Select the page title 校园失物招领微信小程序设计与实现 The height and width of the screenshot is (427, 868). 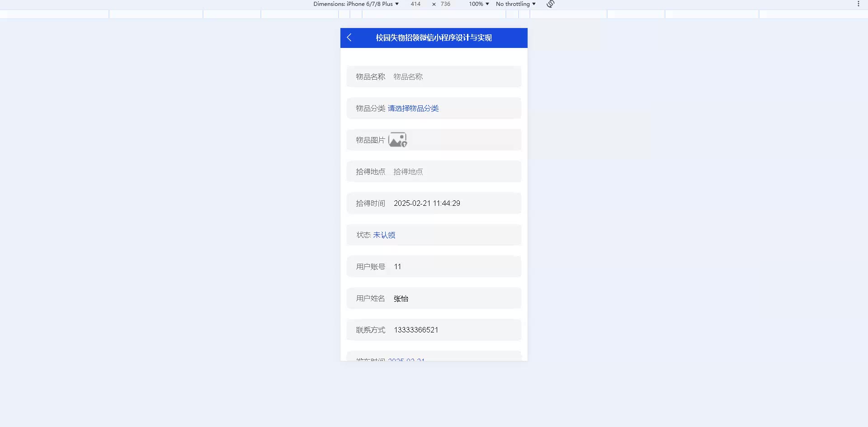[x=434, y=38]
